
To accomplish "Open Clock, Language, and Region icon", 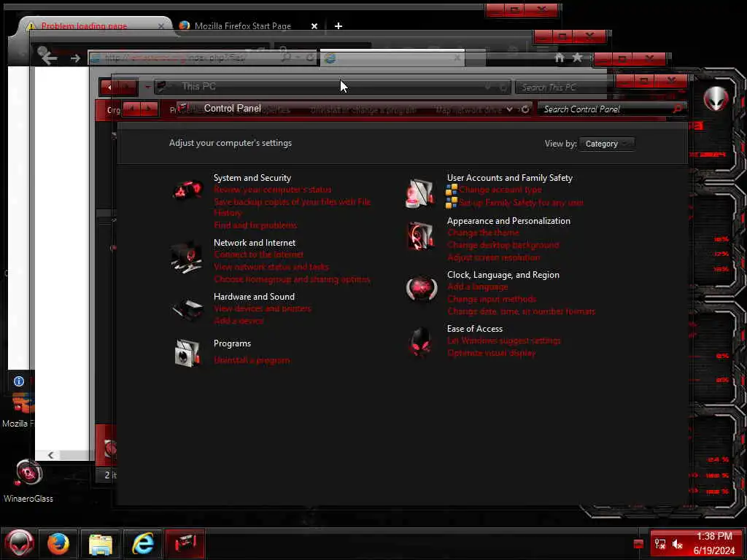I will (421, 289).
